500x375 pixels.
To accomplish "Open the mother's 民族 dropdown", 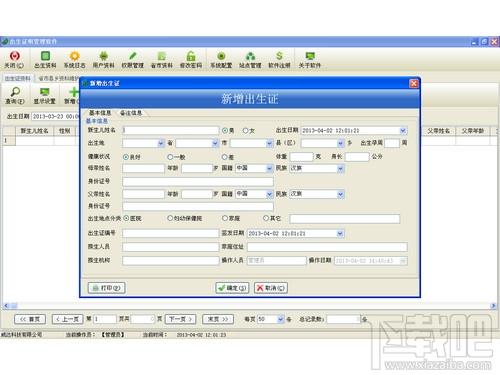I will (x=340, y=168).
